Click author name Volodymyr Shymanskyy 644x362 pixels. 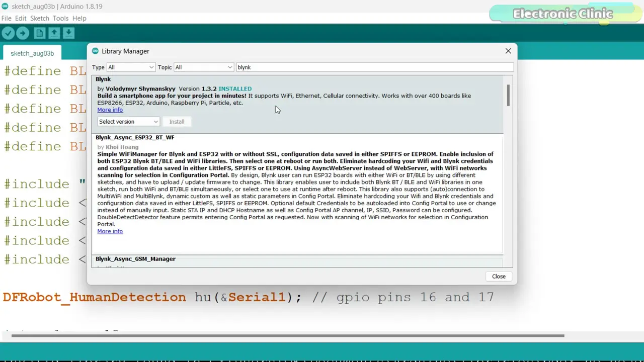(140, 88)
